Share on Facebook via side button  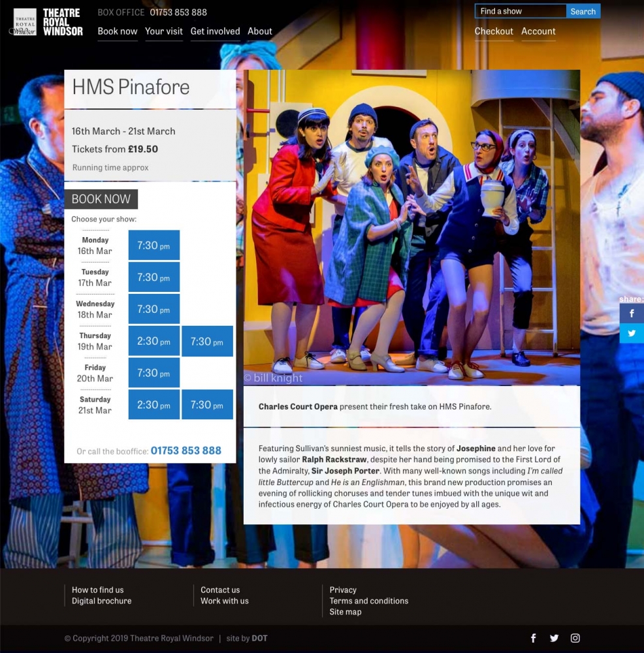[632, 313]
